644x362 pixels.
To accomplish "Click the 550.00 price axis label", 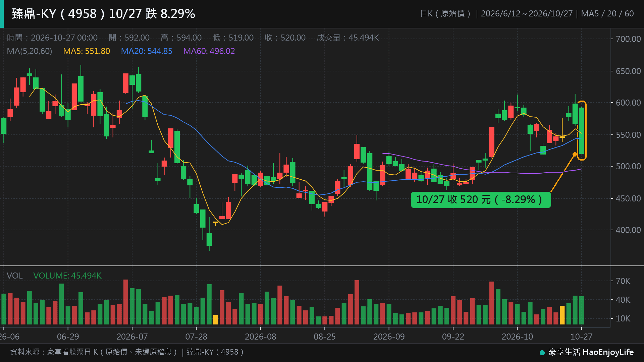I will (628, 135).
